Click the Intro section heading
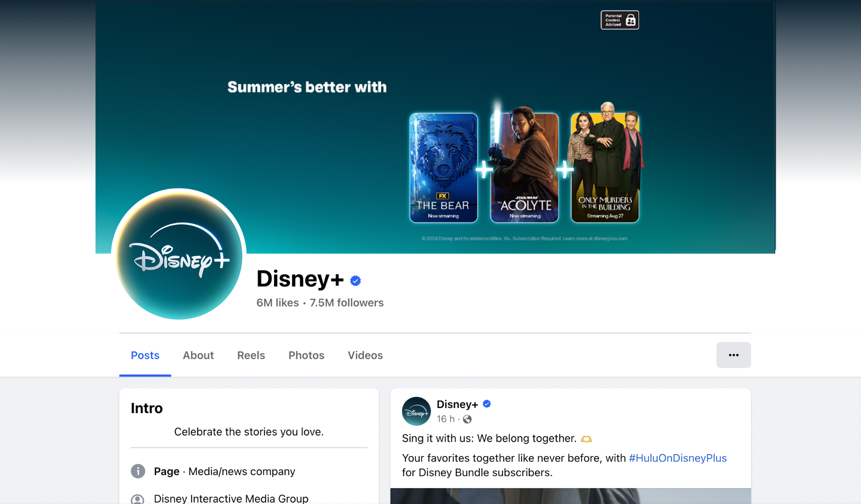Viewport: 861px width, 504px height. pos(147,408)
